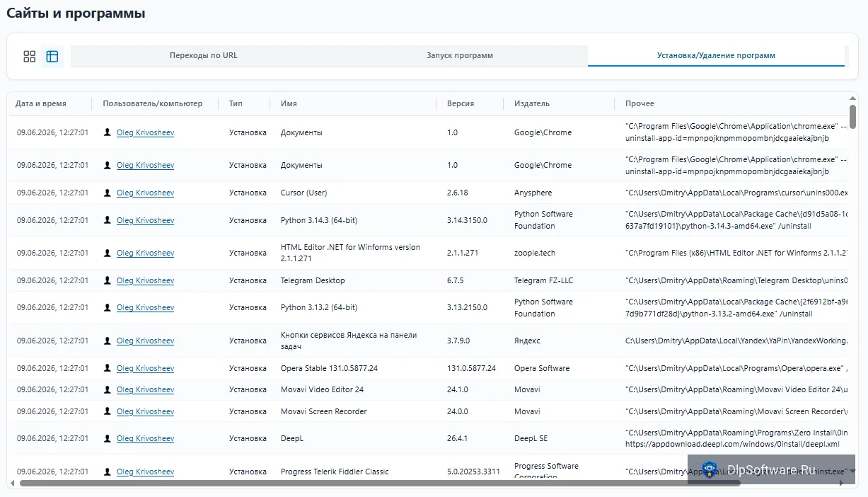The width and height of the screenshot is (868, 497).
Task: Follow Oleg Krivosheev link in Python 3.13.2 row
Action: click(145, 307)
